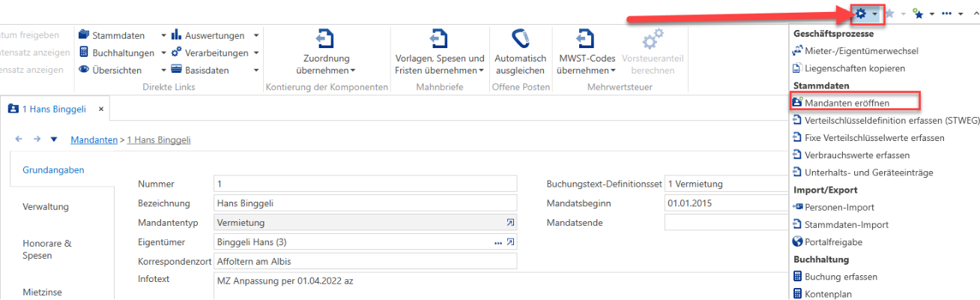Click the Mandatsbeginn date field
This screenshot has height=300, width=980.
pos(728,203)
